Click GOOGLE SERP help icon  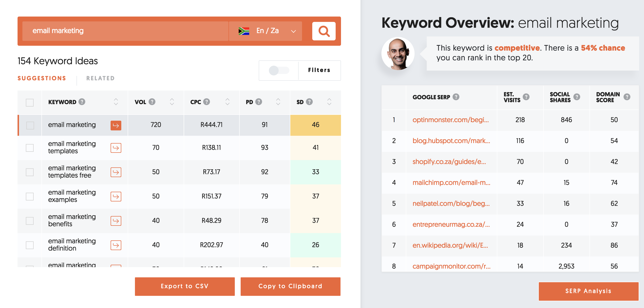[x=456, y=97]
